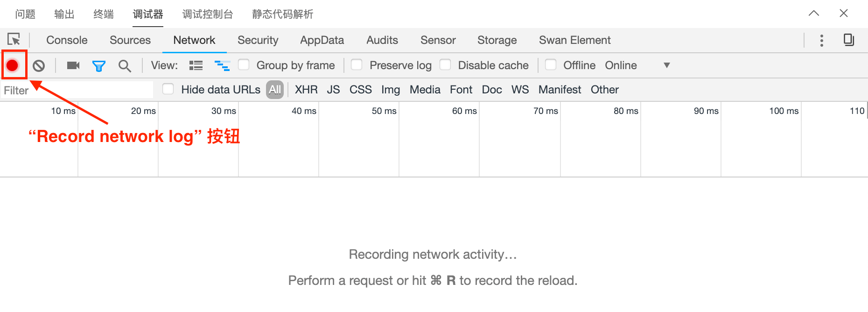Open the Swan Element tab
Viewport: 868px width, 312px height.
[574, 40]
